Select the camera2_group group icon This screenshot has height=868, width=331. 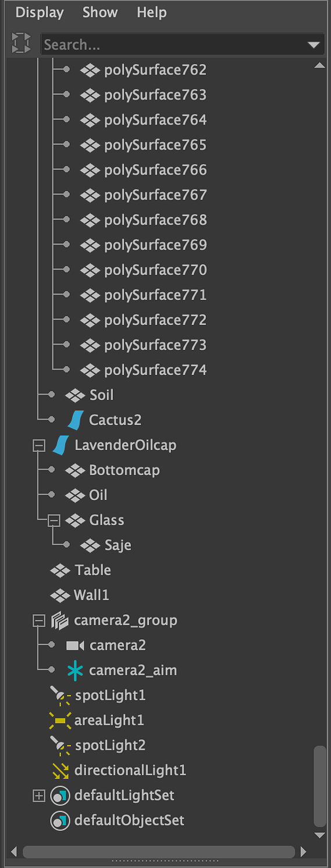tap(60, 620)
